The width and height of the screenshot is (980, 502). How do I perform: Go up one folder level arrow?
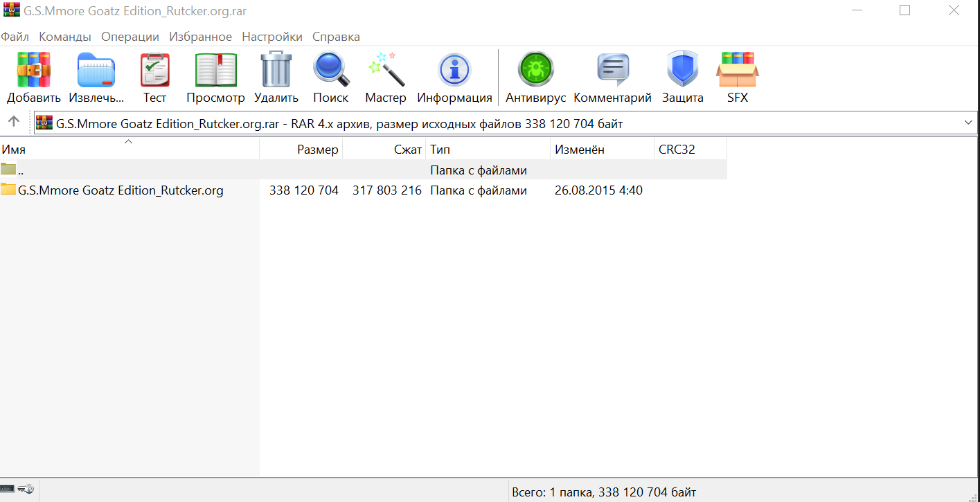[x=14, y=122]
